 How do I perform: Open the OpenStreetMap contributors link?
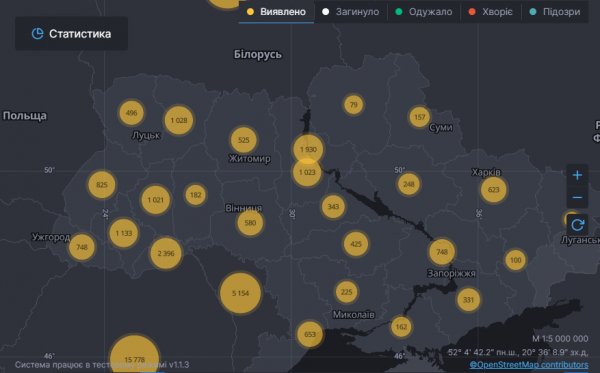(x=529, y=365)
